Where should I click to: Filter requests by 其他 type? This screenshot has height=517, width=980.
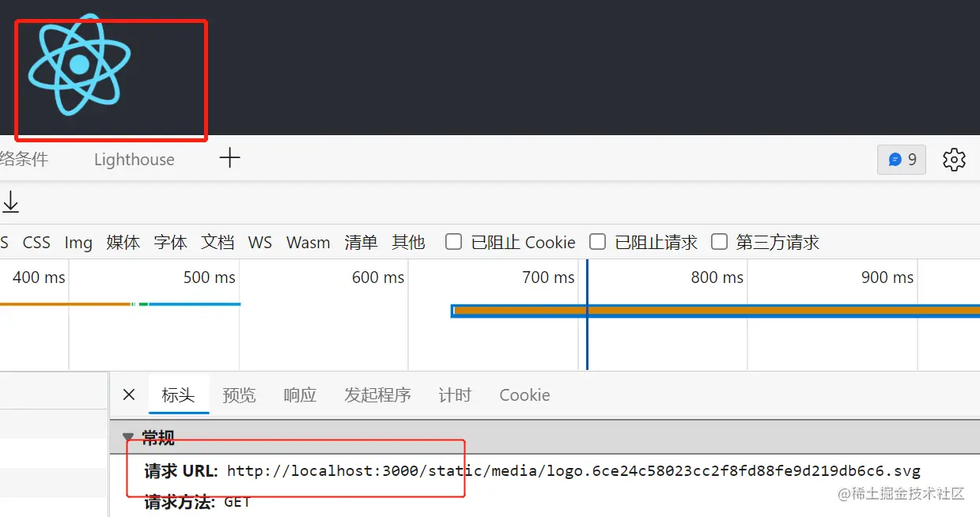(x=408, y=243)
